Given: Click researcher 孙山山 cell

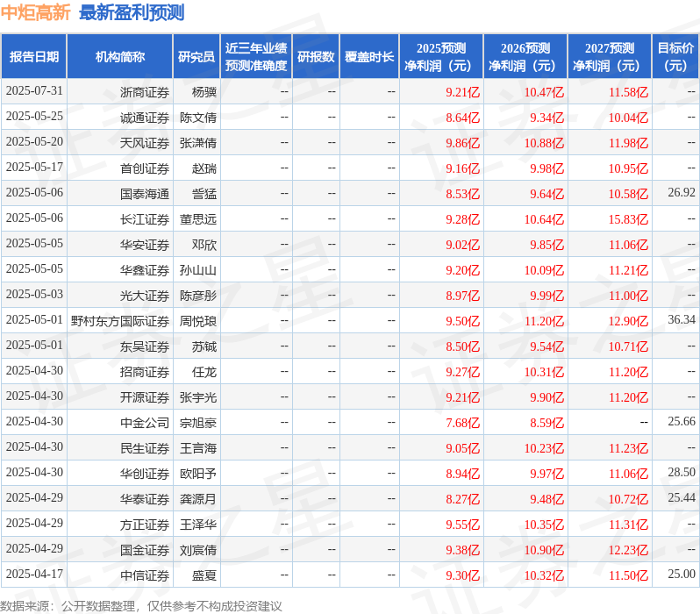Looking at the screenshot, I should 198,271.
